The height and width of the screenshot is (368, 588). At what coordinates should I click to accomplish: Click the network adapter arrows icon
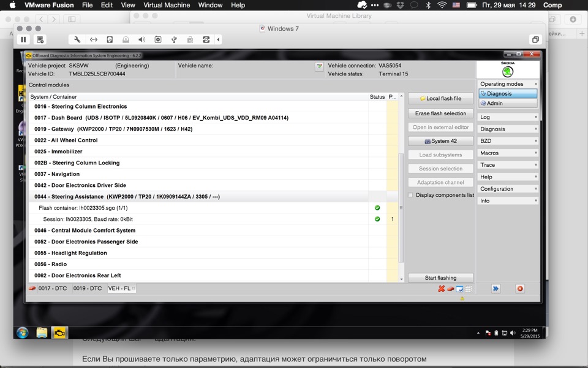pos(94,39)
